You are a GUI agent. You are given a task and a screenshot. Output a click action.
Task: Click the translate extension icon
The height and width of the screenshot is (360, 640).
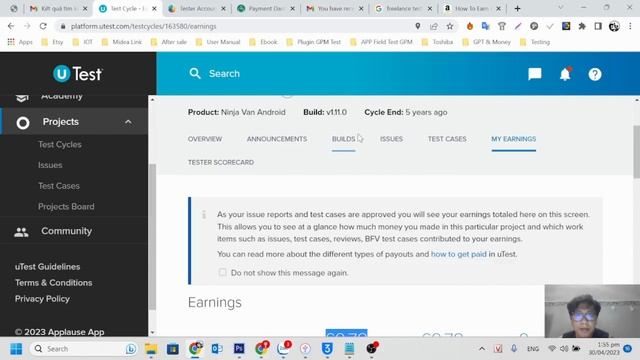pyautogui.click(x=485, y=26)
